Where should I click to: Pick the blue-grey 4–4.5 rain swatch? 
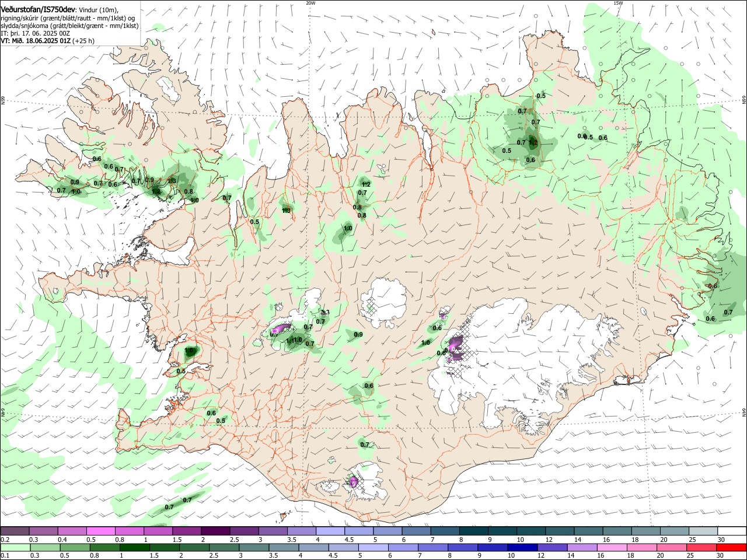click(x=313, y=547)
